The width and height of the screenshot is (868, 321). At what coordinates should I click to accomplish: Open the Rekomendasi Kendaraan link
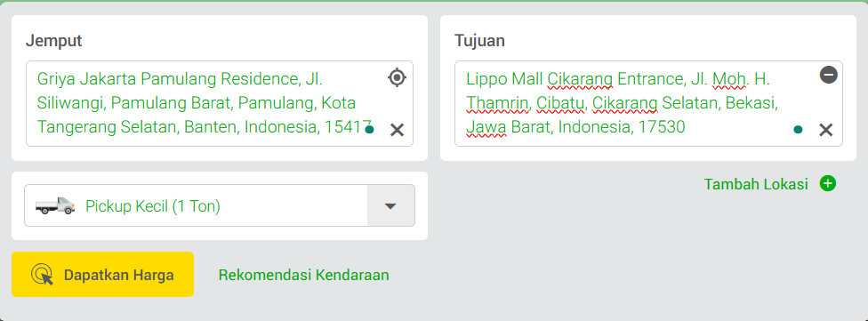click(x=303, y=275)
